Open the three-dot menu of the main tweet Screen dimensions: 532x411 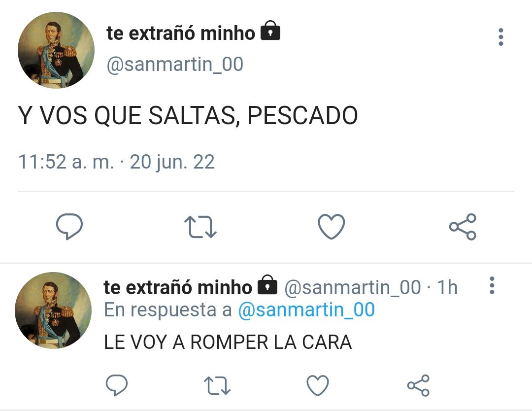[x=501, y=37]
